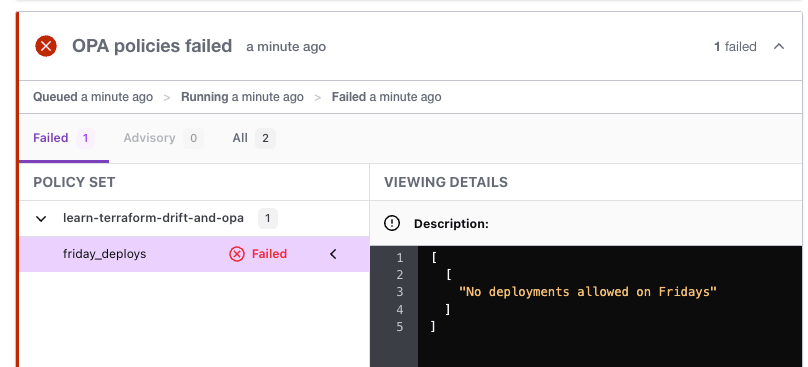
Task: Click the "No deployments allowed on Fridays" message
Action: pyautogui.click(x=588, y=292)
